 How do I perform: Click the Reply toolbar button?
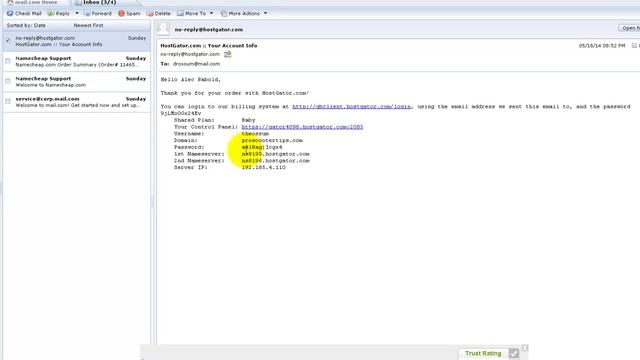tap(58, 13)
